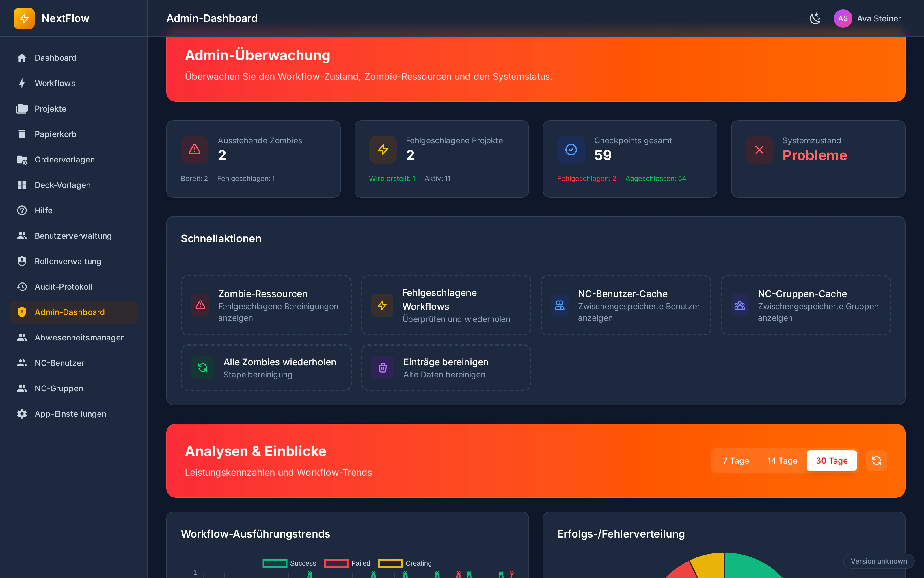The image size is (924, 578).
Task: Click the Probleme status text
Action: click(814, 155)
